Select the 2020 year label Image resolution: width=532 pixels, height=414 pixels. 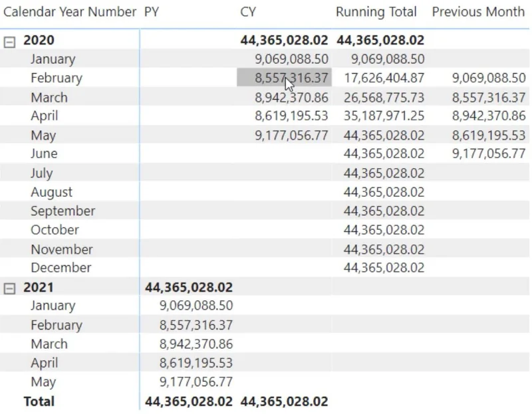[x=39, y=41]
